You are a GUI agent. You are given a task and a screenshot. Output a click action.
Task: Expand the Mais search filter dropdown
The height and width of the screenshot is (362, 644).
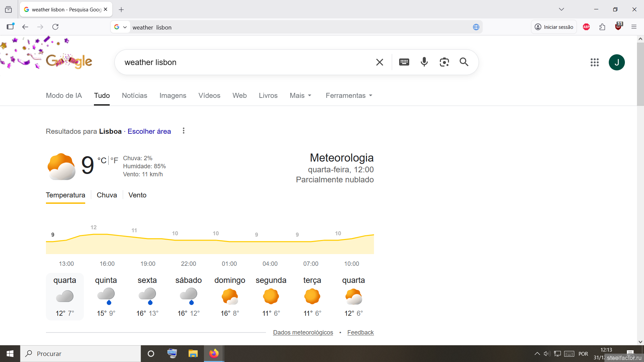[301, 96]
